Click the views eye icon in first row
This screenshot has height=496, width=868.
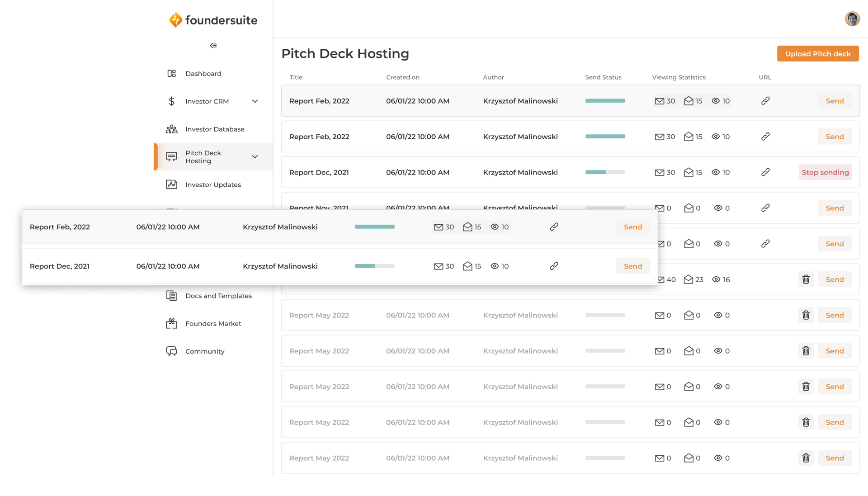pos(716,101)
